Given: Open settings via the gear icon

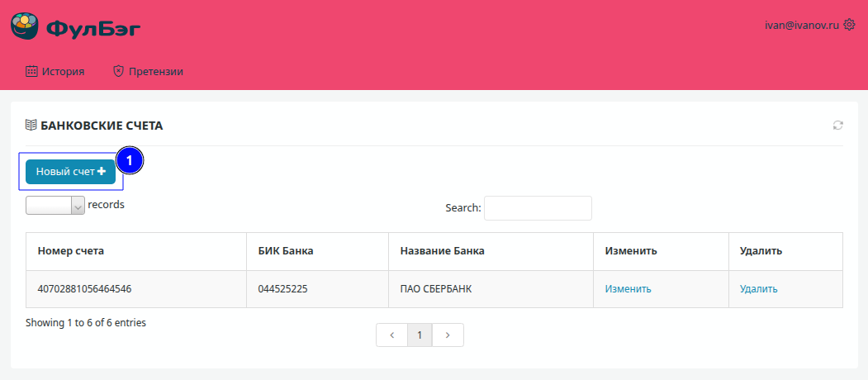Looking at the screenshot, I should click(x=849, y=25).
